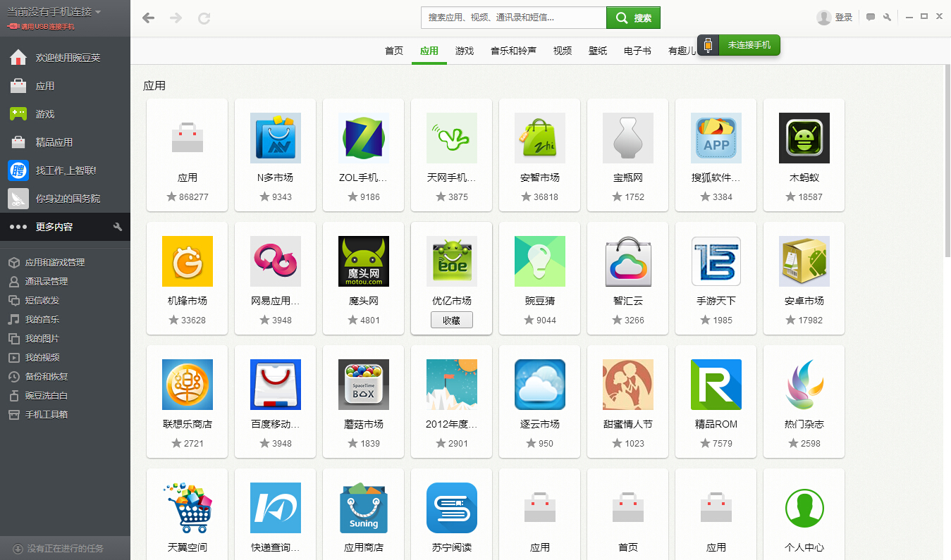Screen dimensions: 951x560
Task: Open the N多市场 app icon
Action: [x=275, y=138]
